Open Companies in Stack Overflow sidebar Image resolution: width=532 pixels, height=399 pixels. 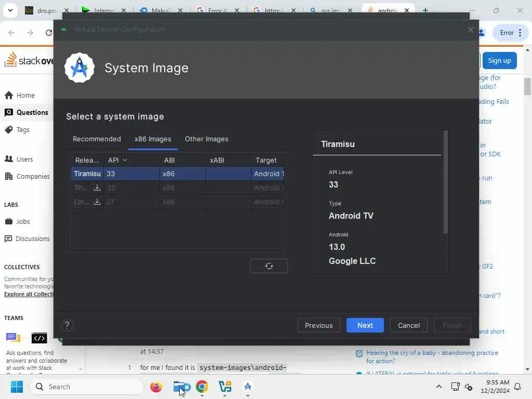pos(27,177)
